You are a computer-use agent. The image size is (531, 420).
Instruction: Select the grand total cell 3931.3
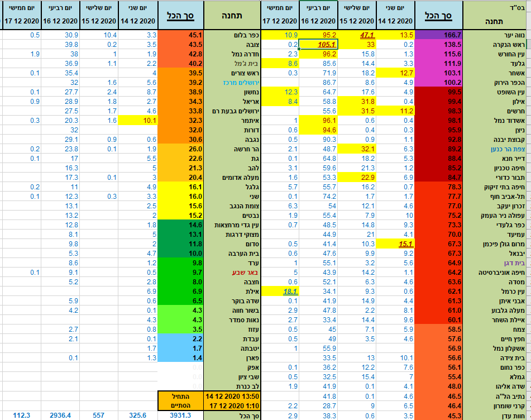(181, 416)
